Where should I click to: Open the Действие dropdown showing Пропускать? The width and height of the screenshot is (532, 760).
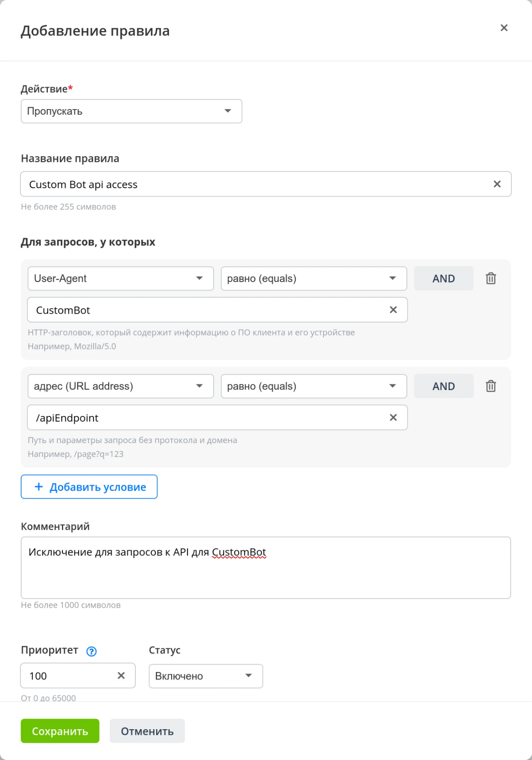[x=131, y=111]
